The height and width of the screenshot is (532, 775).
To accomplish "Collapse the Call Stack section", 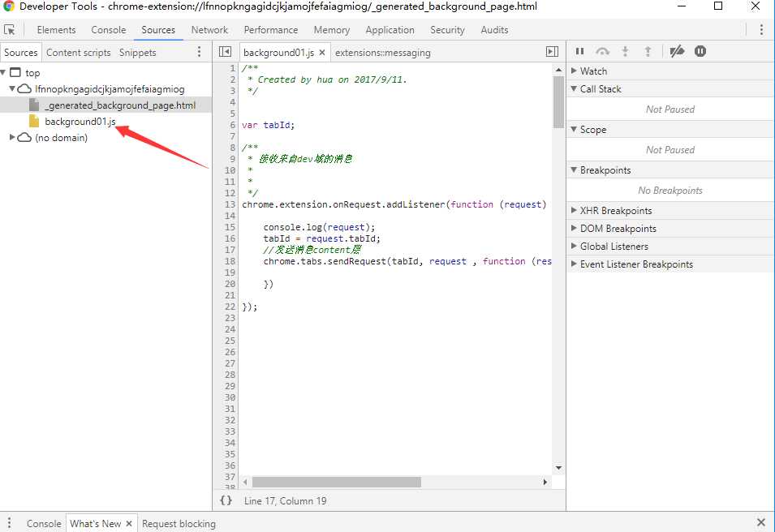I will (x=574, y=89).
